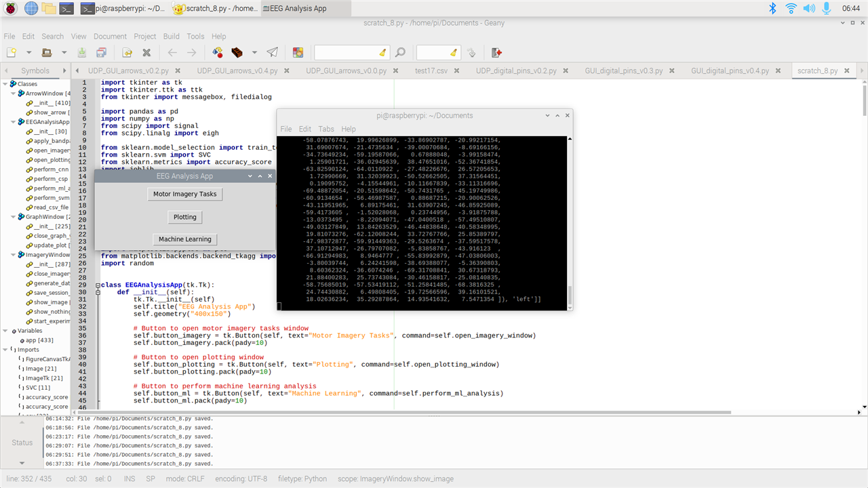Navigate forward one location arrow
This screenshot has width=868, height=488.
pos(192,52)
